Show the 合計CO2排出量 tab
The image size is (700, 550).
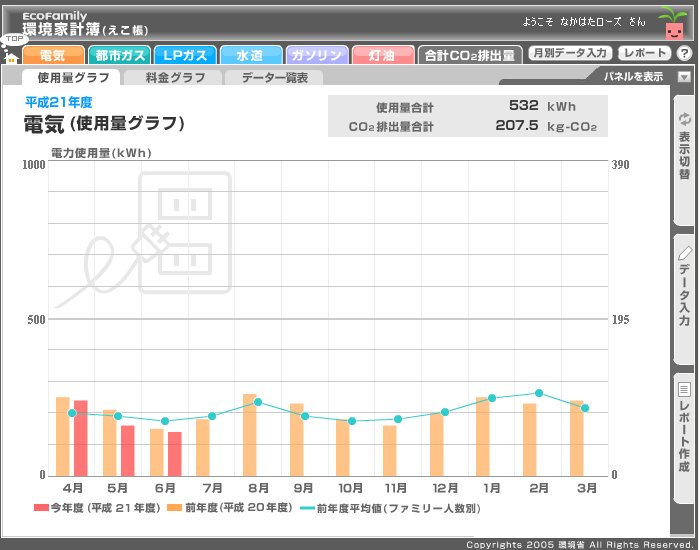[469, 55]
